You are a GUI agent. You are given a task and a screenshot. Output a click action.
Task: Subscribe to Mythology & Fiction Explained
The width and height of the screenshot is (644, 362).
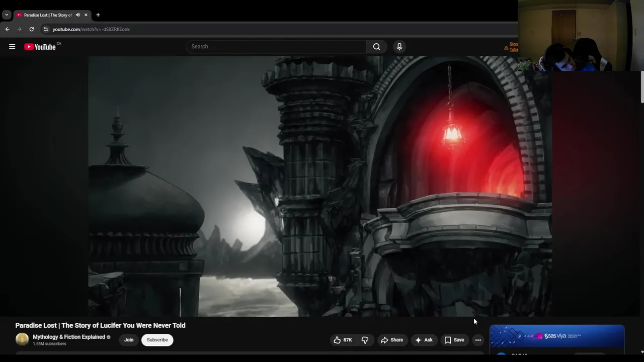pos(157,340)
